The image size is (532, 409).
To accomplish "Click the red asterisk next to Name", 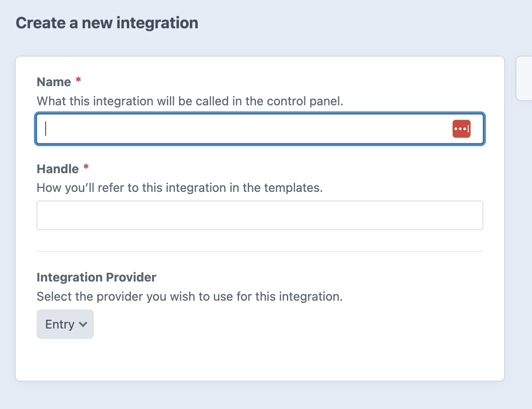I will click(x=78, y=80).
